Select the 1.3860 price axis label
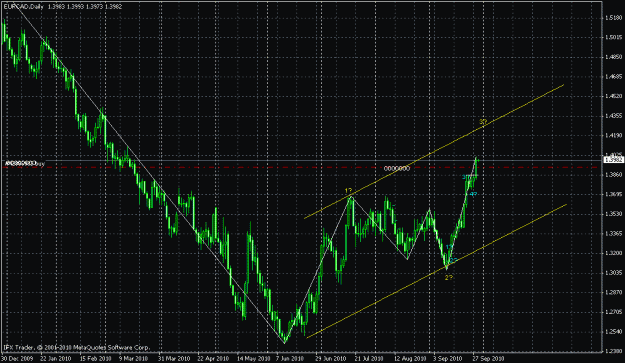The height and width of the screenshot is (363, 625). pos(613,175)
